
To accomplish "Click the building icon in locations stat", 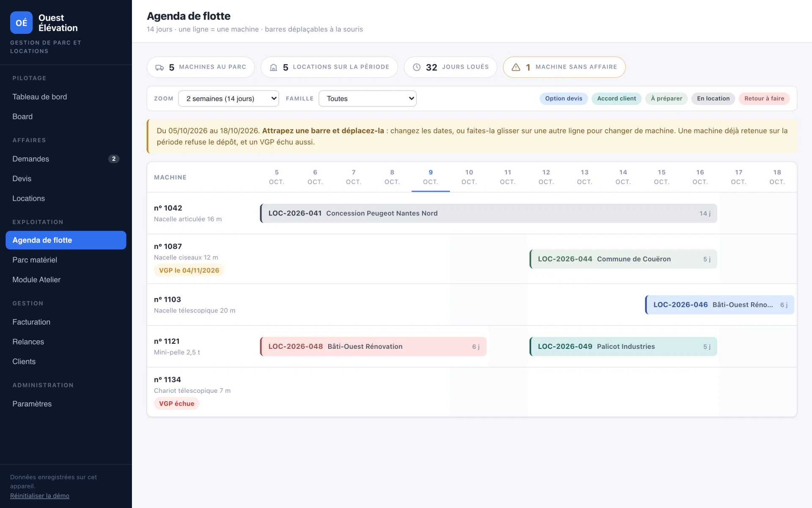I will click(x=274, y=67).
